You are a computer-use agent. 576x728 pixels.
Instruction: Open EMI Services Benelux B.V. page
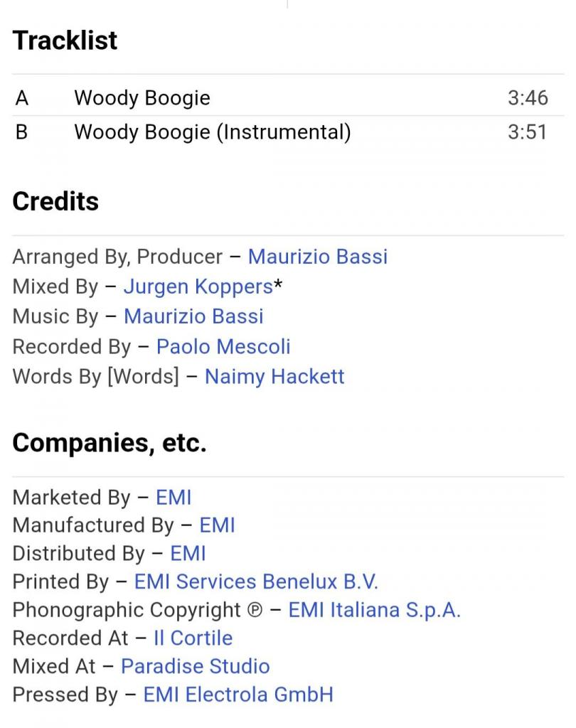(x=256, y=582)
